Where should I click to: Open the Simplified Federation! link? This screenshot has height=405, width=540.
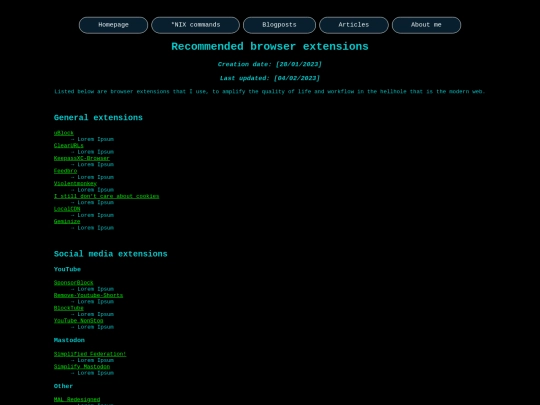[90, 354]
